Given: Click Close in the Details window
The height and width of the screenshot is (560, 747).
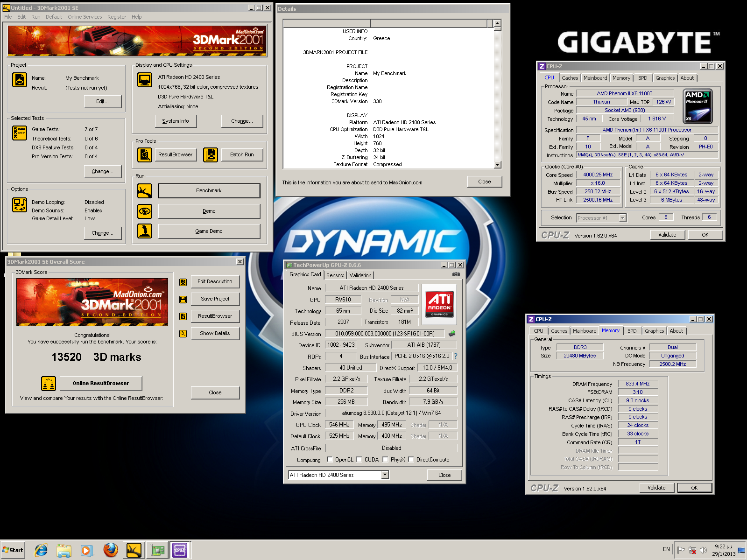Looking at the screenshot, I should 485,182.
